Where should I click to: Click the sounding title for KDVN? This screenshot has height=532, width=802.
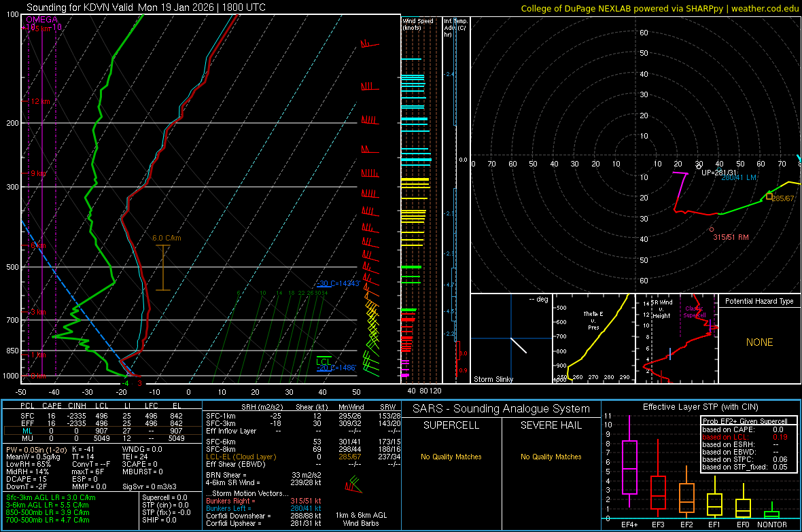pyautogui.click(x=145, y=7)
